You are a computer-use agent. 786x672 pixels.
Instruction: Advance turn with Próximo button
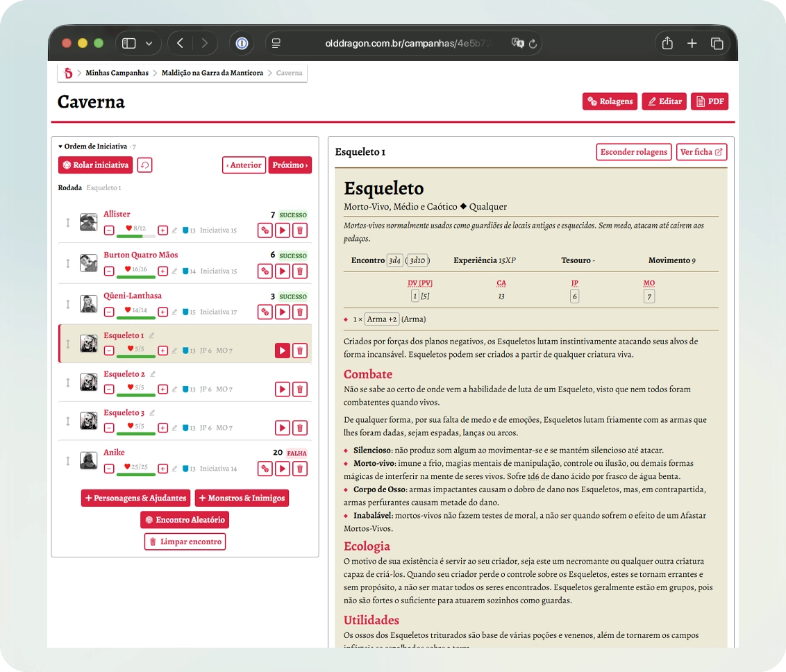tap(290, 165)
